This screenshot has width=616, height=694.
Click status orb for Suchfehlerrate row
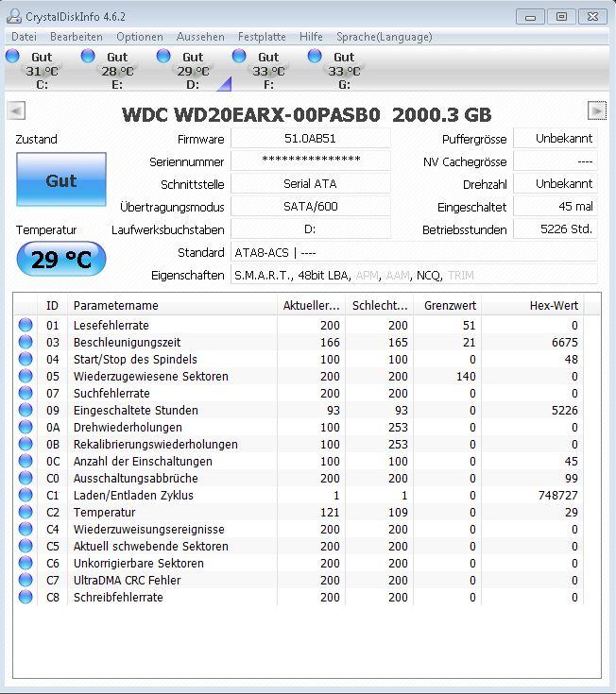pos(26,393)
